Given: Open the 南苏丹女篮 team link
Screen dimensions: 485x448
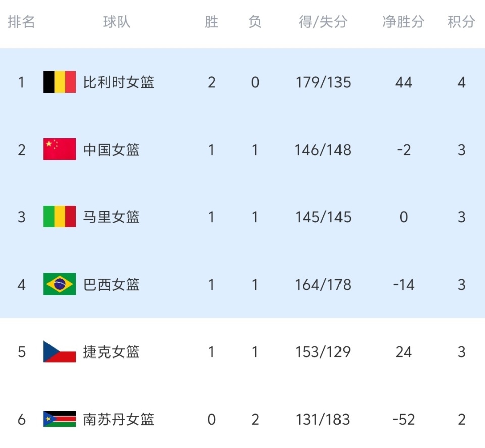Looking at the screenshot, I should tap(119, 419).
